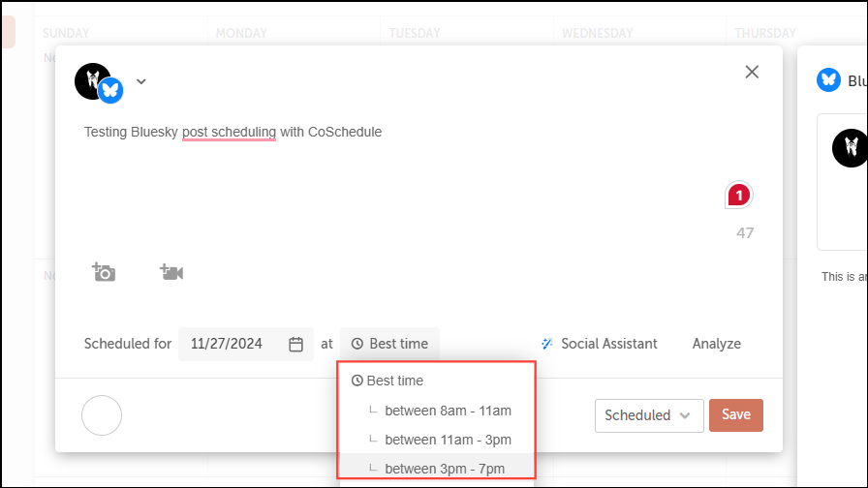Click the MONDAY calendar column header
Image resolution: width=868 pixels, height=488 pixels.
(241, 33)
